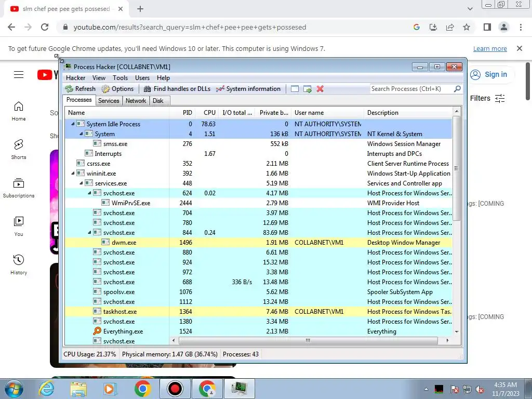Collapse wininit.exe tree node
Image resolution: width=532 pixels, height=399 pixels.
[x=73, y=174]
